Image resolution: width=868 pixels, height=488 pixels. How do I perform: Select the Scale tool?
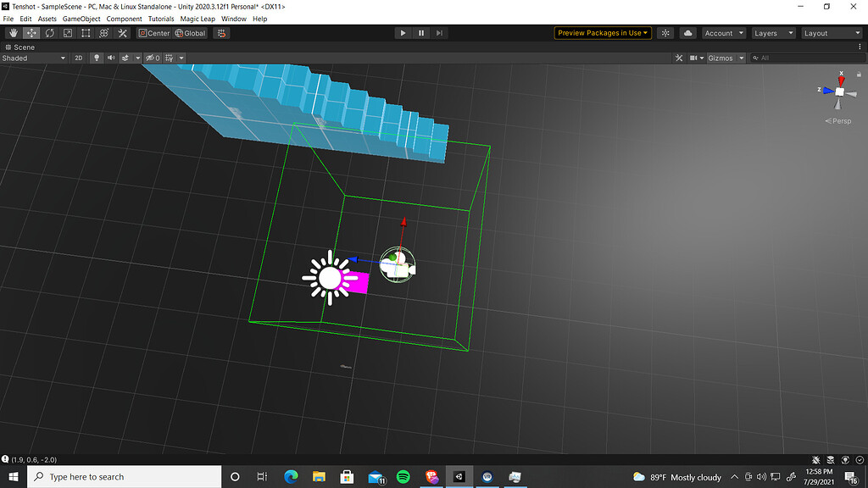point(68,33)
